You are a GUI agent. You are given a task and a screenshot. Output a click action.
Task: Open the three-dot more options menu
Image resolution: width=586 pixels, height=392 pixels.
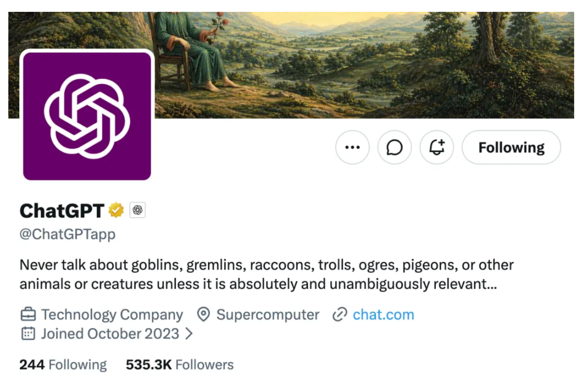tap(352, 147)
